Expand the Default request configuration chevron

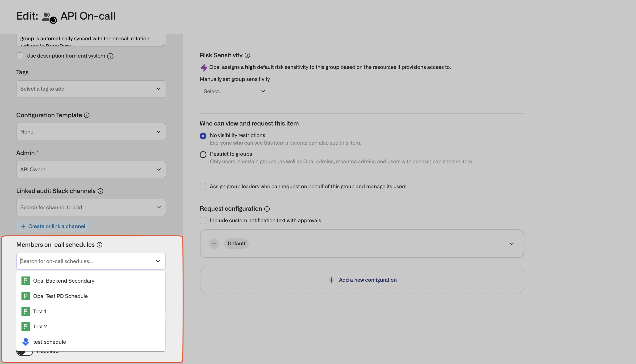[511, 243]
